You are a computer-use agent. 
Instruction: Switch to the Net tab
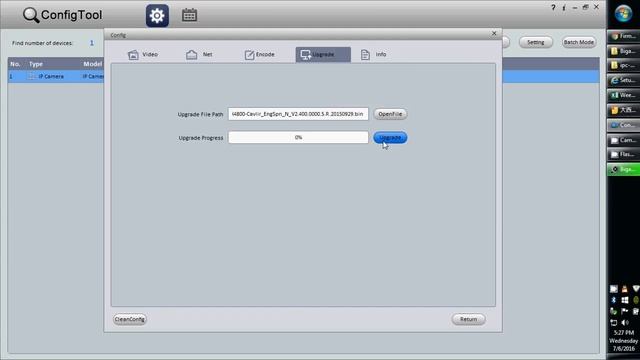point(199,54)
